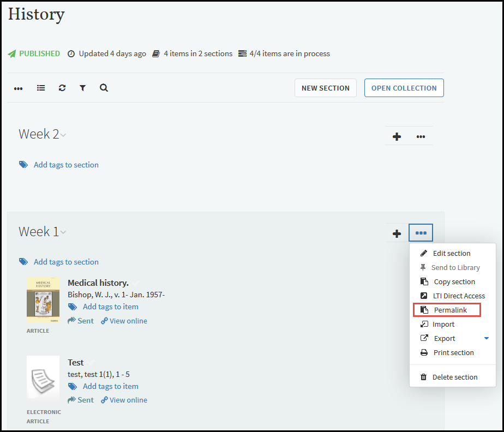Screen dimensions: 504x432
Task: Click the NEW SECTION button
Action: click(x=326, y=88)
